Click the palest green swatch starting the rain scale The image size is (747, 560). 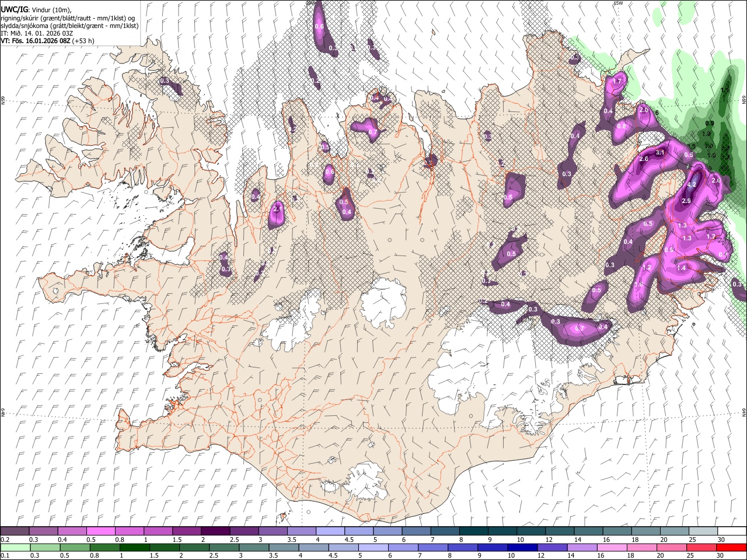[x=15, y=548]
